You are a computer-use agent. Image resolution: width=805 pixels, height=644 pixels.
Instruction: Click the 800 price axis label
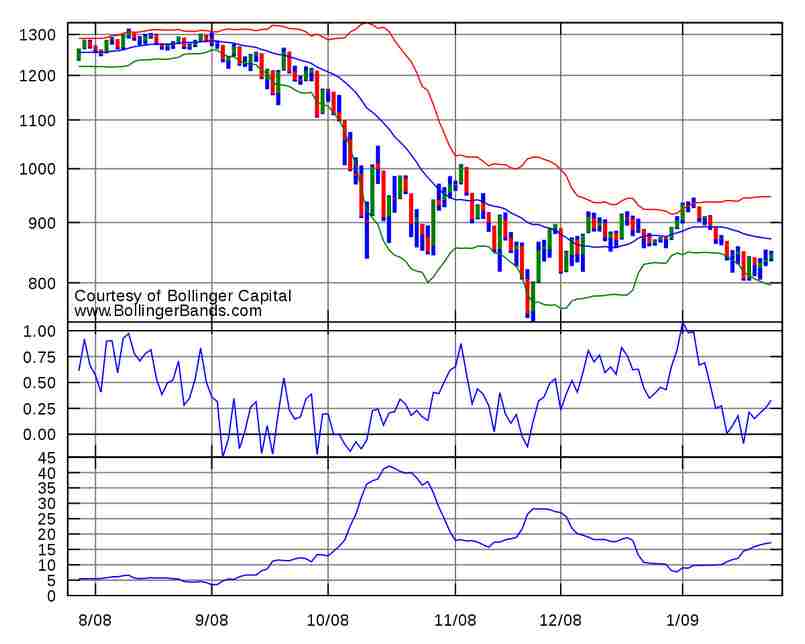pyautogui.click(x=42, y=283)
